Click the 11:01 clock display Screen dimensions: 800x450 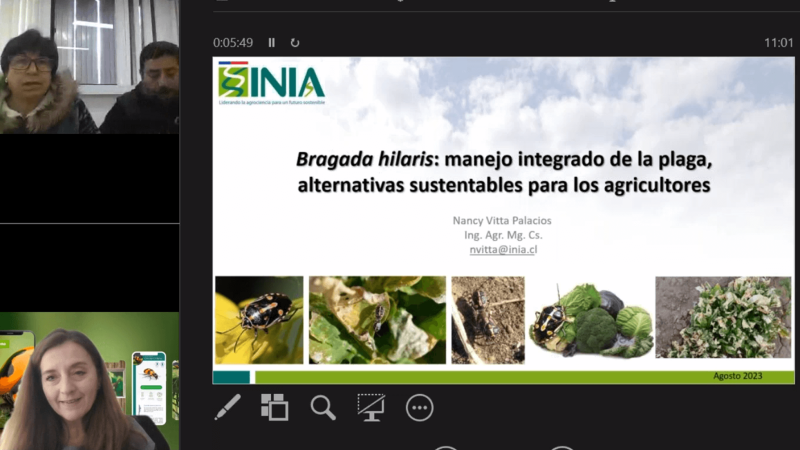(778, 43)
